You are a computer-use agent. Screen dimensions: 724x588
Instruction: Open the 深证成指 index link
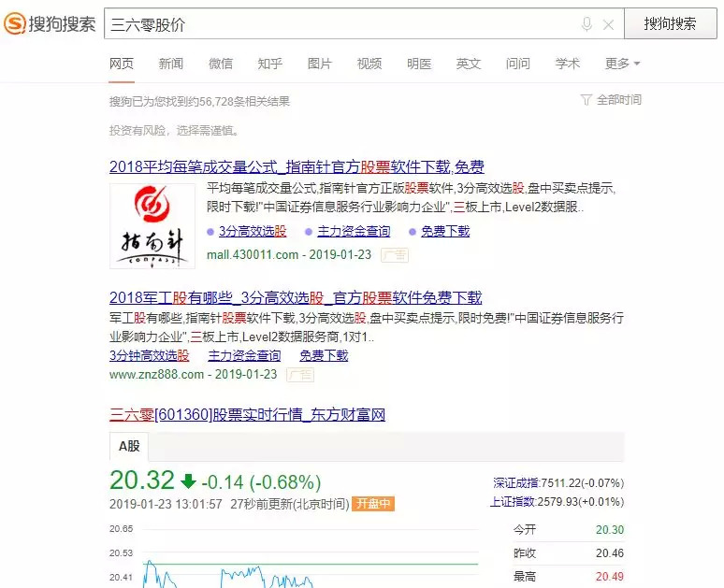[x=515, y=483]
